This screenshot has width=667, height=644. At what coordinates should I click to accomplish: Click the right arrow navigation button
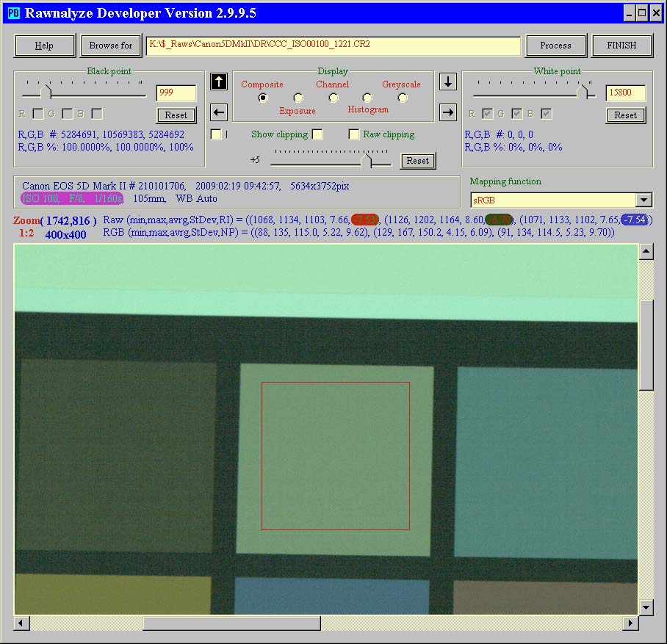pos(447,112)
